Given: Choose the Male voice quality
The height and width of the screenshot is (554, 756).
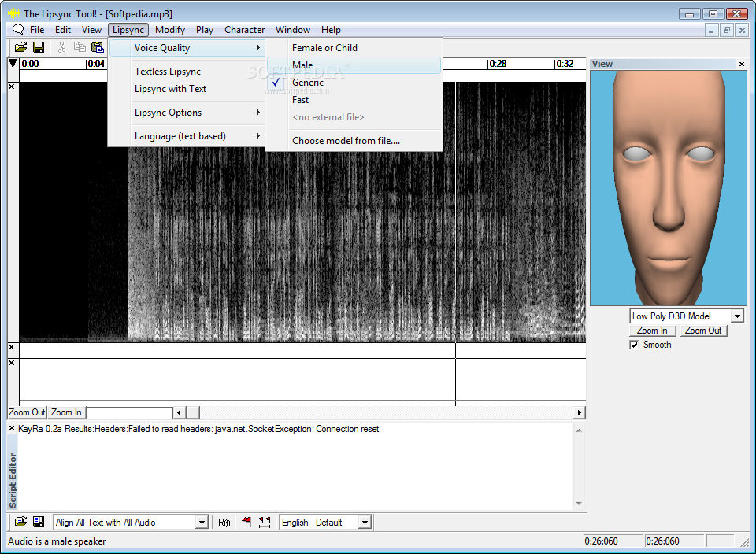Looking at the screenshot, I should click(354, 65).
